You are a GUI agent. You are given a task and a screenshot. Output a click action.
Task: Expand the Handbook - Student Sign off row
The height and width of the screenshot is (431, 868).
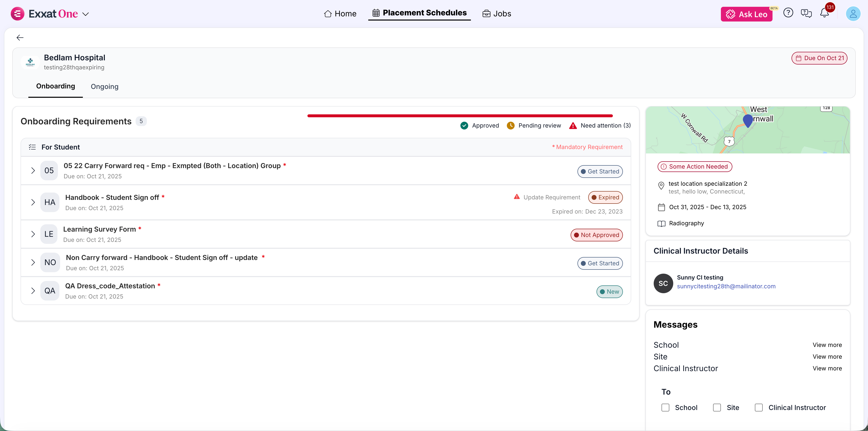pyautogui.click(x=33, y=202)
